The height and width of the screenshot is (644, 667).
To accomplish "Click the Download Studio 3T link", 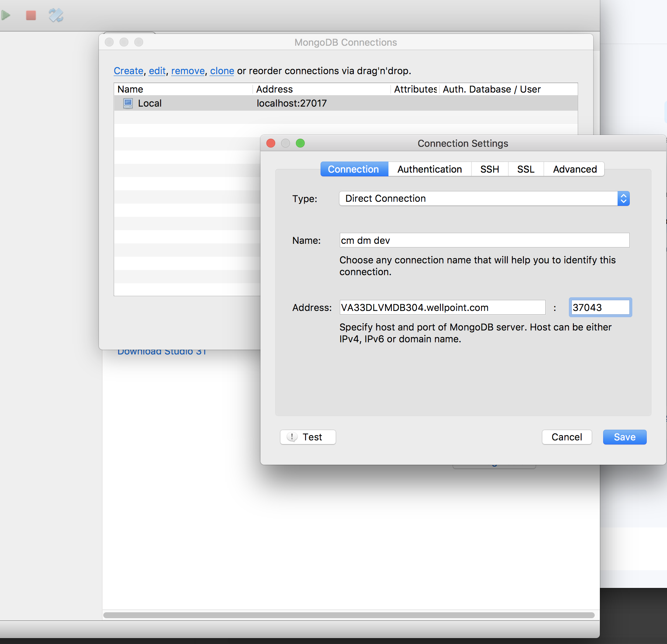I will (x=162, y=352).
